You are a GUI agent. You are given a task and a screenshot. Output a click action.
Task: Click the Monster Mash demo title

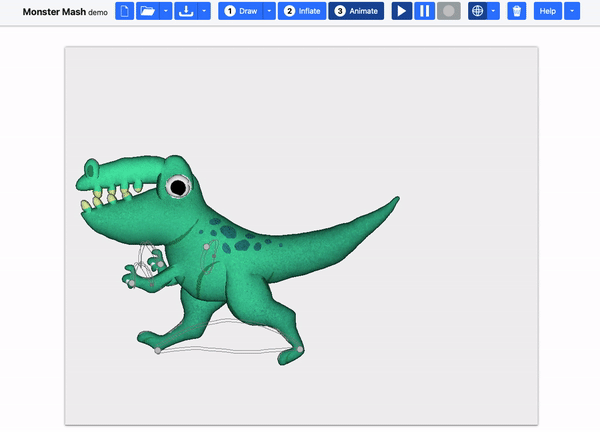[65, 12]
